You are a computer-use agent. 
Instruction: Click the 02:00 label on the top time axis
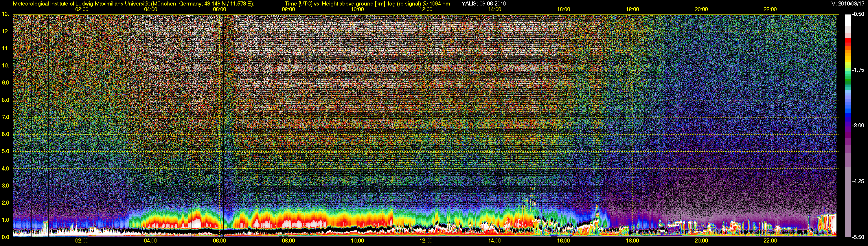coord(82,10)
